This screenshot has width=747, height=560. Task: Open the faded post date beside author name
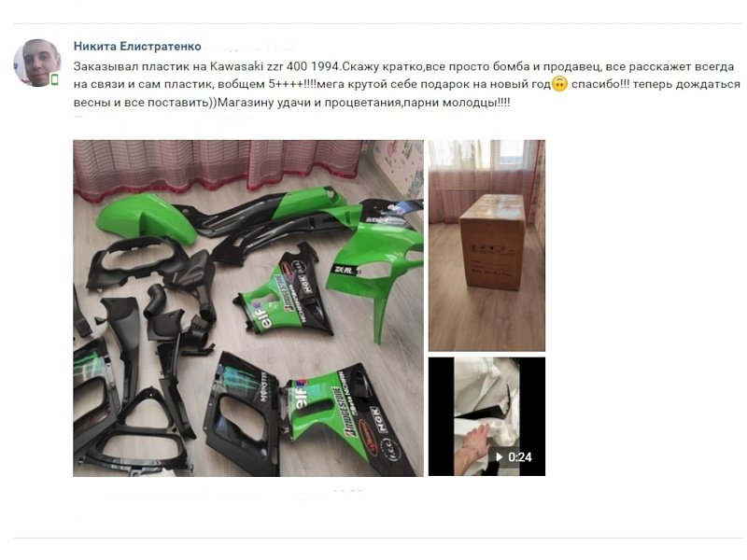click(x=252, y=48)
